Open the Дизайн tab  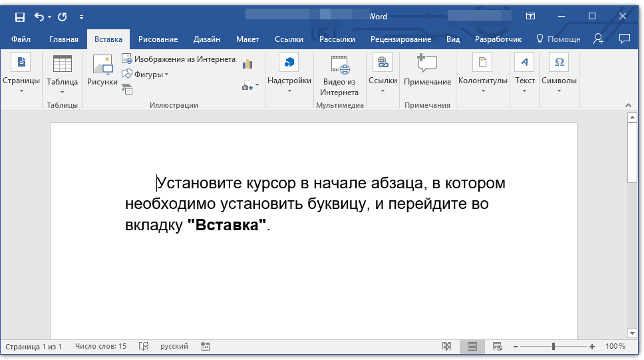click(206, 39)
